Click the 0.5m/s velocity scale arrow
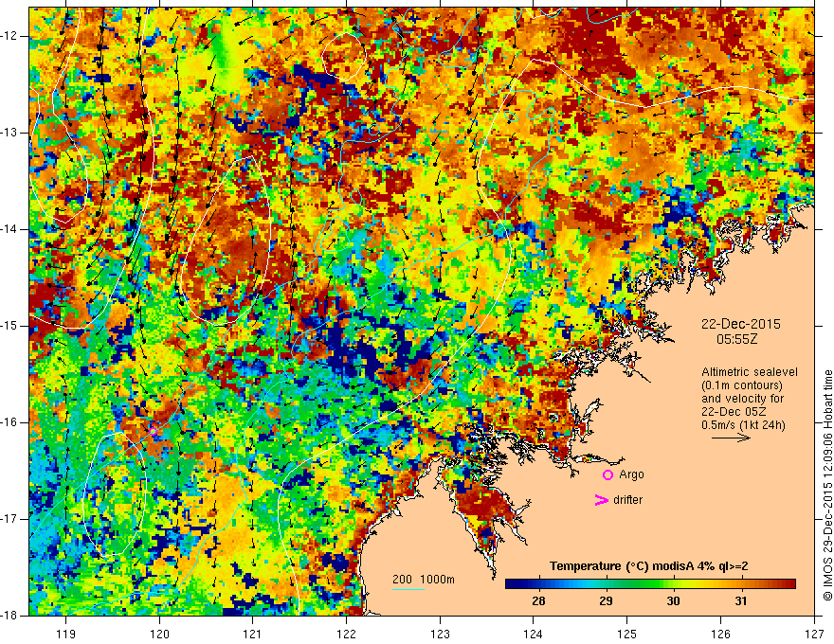Screen dimensions: 834x644 point(731,438)
